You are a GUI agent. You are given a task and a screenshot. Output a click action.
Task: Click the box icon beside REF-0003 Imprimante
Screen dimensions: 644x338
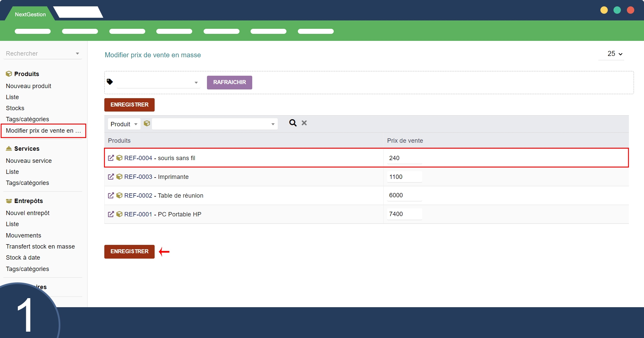coord(119,177)
